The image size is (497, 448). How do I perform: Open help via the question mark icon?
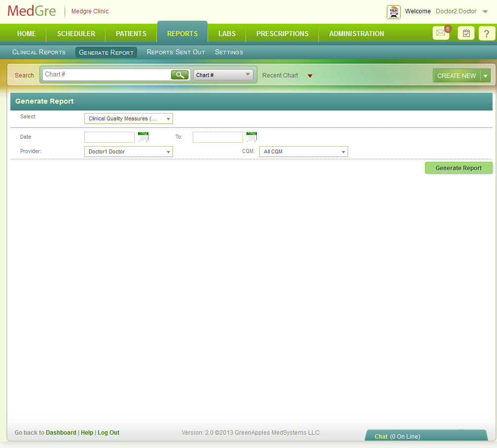(487, 33)
